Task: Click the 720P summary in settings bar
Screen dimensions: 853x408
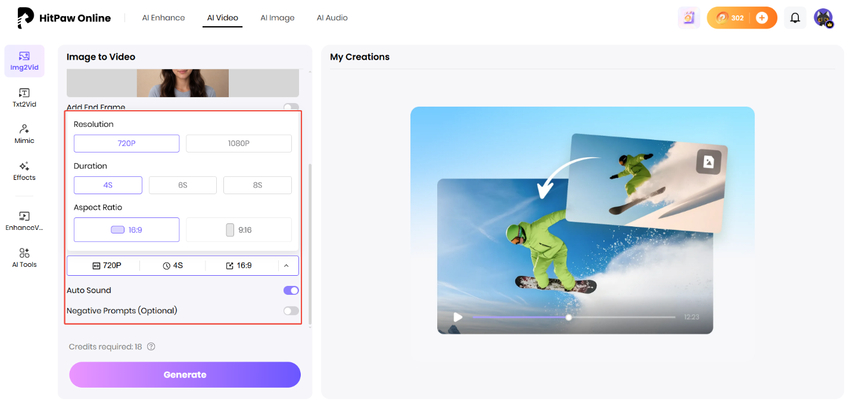Action: (x=107, y=265)
